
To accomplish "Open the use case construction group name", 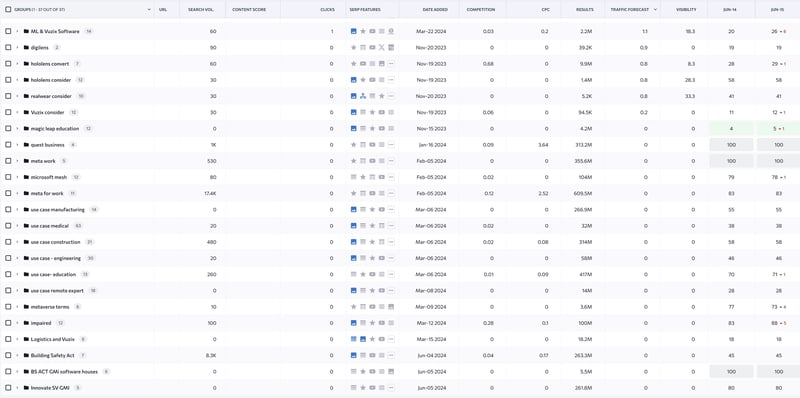I will click(x=55, y=242).
